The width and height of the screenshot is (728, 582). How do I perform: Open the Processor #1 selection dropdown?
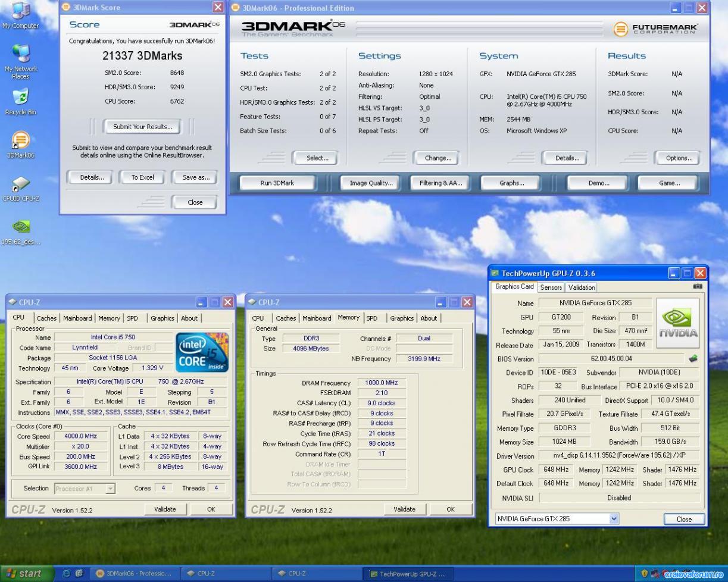click(110, 489)
